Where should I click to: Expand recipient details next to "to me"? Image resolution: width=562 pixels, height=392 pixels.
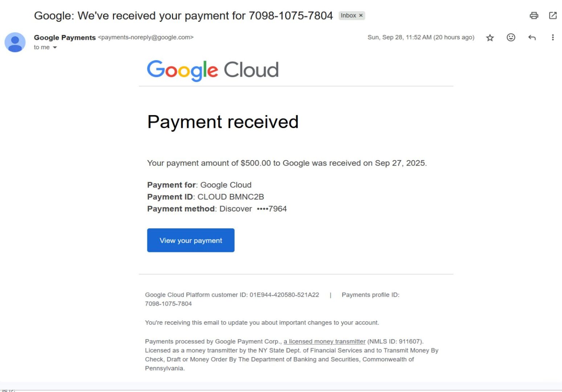(55, 48)
